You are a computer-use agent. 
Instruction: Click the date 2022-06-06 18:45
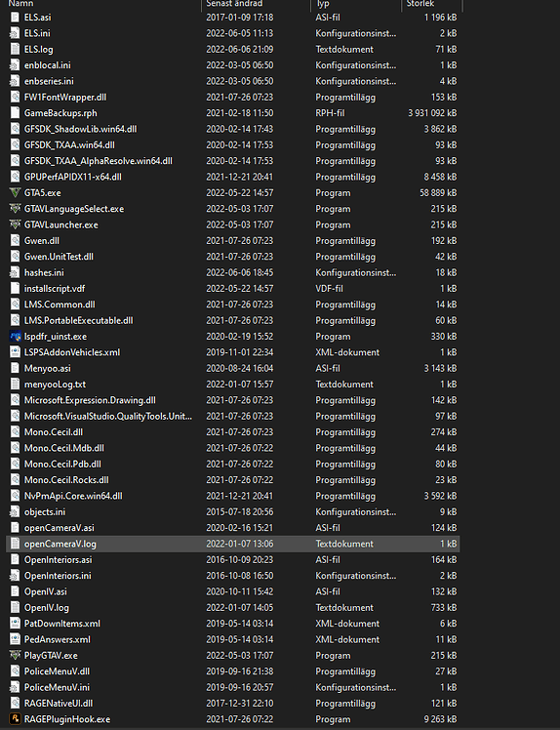240,272
